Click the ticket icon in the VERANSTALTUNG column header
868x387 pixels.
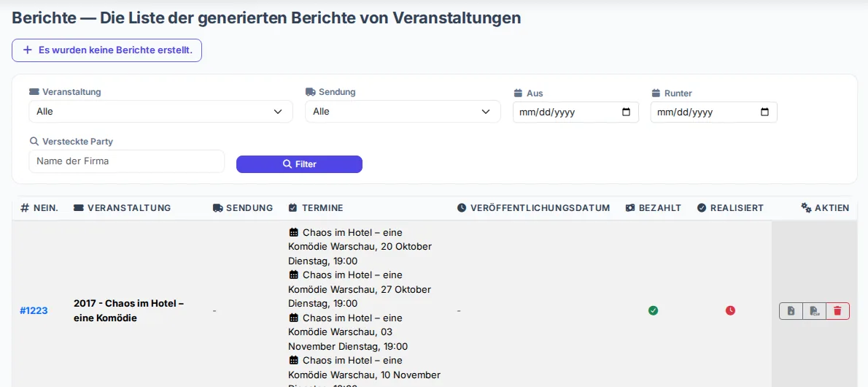(x=79, y=208)
